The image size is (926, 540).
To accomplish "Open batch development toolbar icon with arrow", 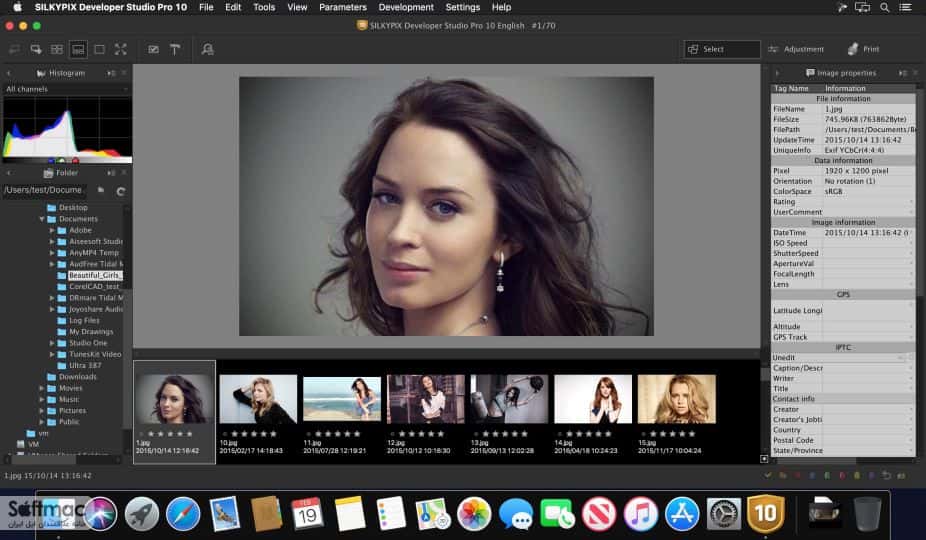I will point(36,50).
